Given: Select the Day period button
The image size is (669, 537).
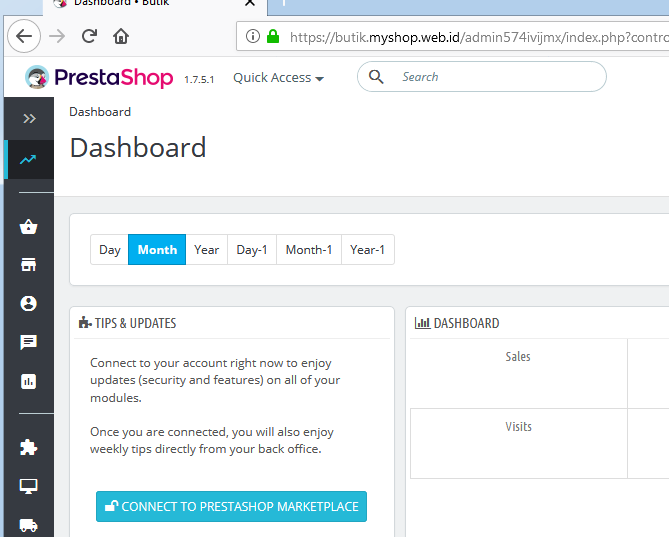Looking at the screenshot, I should pos(110,250).
